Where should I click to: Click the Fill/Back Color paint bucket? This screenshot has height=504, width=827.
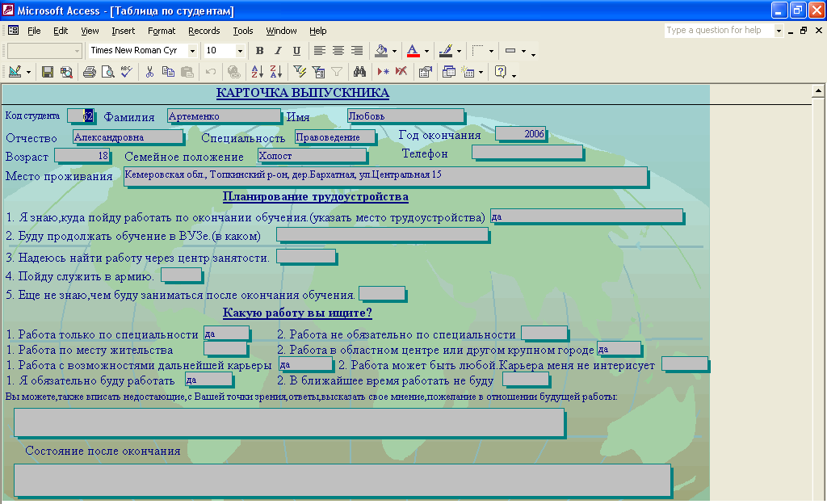pyautogui.click(x=381, y=51)
